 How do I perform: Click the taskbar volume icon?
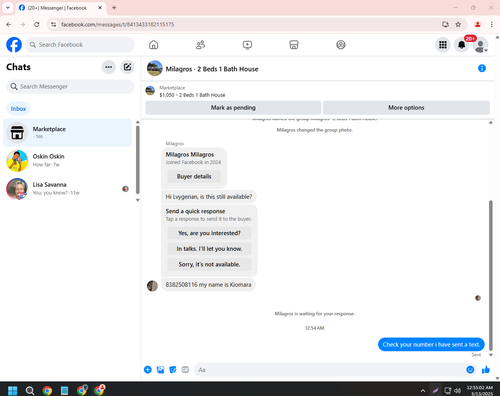point(458,391)
